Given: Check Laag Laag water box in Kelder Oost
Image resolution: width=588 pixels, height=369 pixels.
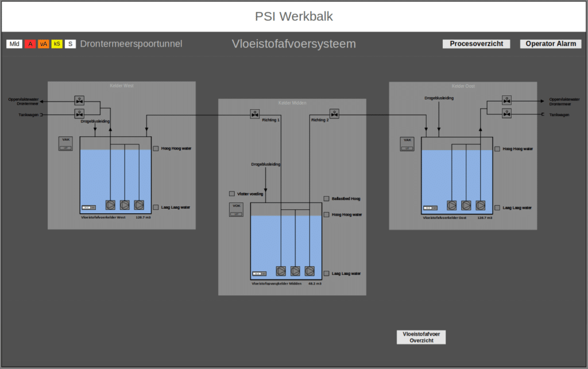Looking at the screenshot, I should tap(497, 207).
